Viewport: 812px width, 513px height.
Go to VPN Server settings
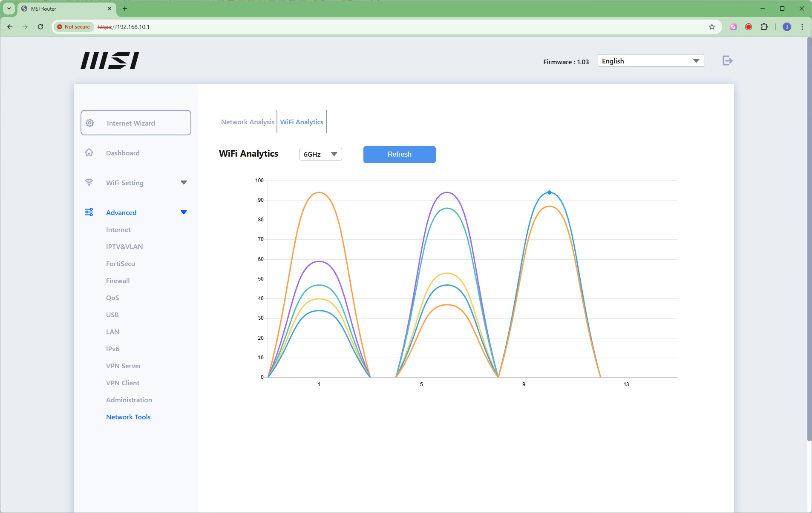click(x=124, y=366)
